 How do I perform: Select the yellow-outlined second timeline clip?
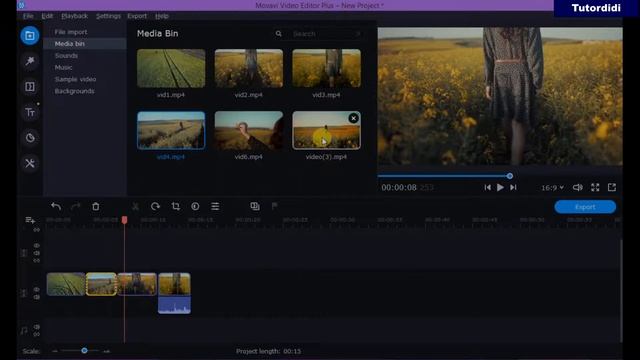101,284
